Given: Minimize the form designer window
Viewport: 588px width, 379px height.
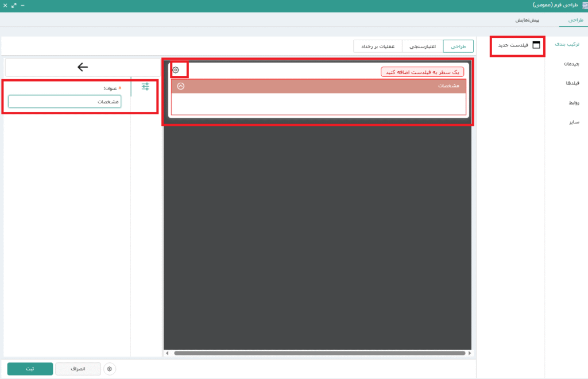Looking at the screenshot, I should coord(22,5).
